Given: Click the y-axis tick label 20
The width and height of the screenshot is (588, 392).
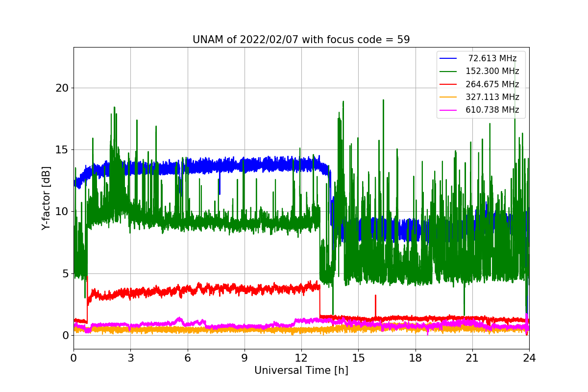Looking at the screenshot, I should [62, 88].
